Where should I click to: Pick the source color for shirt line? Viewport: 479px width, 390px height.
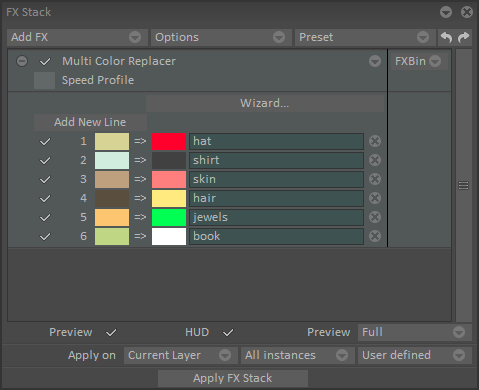click(x=112, y=160)
